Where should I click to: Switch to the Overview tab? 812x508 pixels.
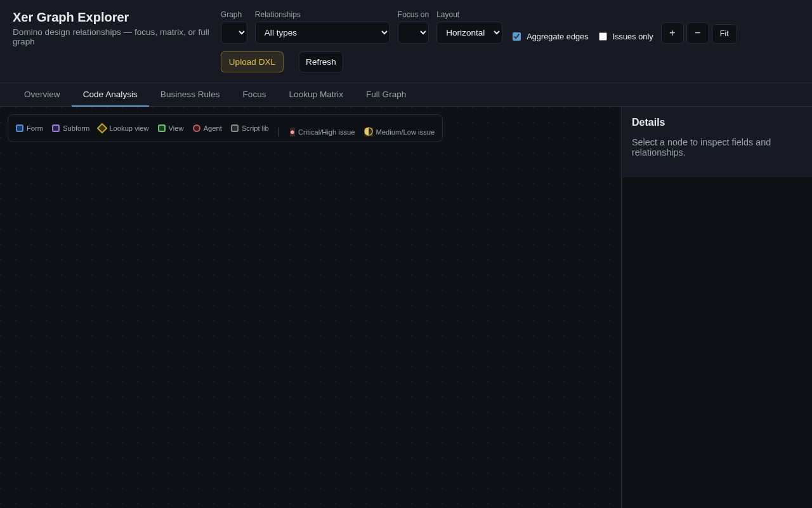42,95
